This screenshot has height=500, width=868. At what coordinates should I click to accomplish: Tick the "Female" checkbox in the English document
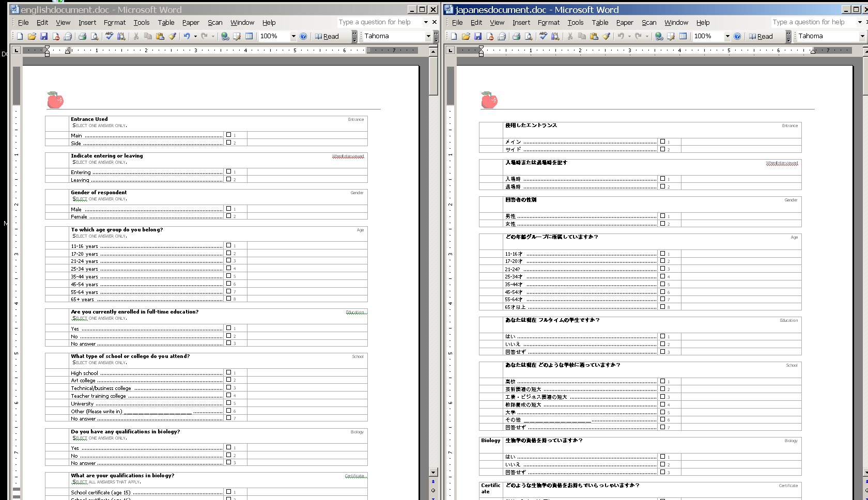click(x=228, y=216)
